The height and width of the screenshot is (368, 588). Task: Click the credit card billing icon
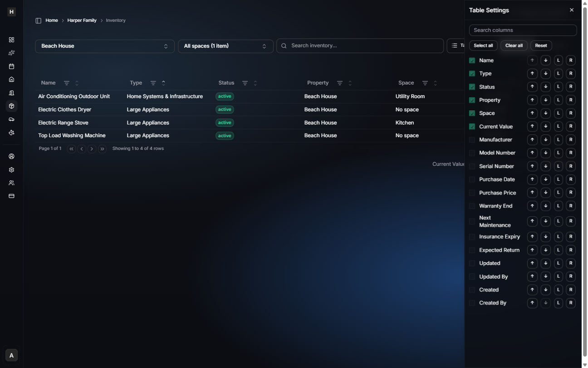[12, 196]
